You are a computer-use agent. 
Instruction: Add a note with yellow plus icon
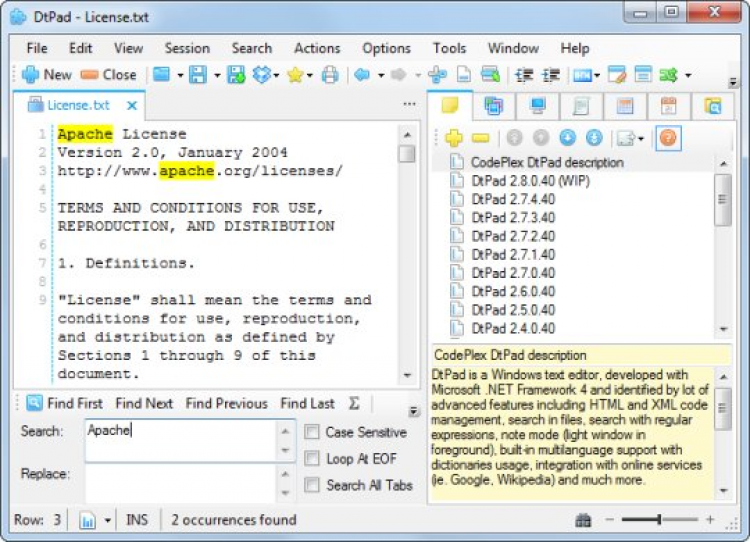coord(454,138)
